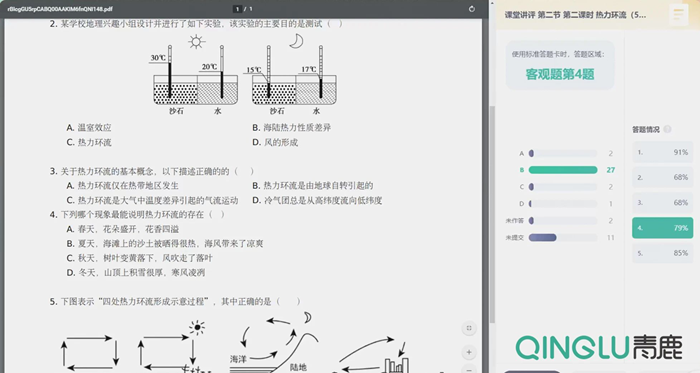Select question 5 showing 85%
Viewport: 700px width, 373px height.
pos(662,253)
